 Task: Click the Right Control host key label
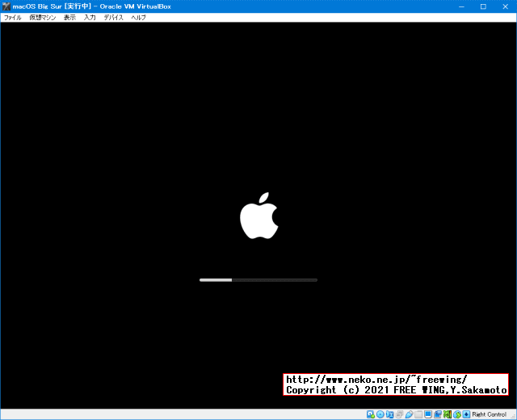pyautogui.click(x=489, y=414)
